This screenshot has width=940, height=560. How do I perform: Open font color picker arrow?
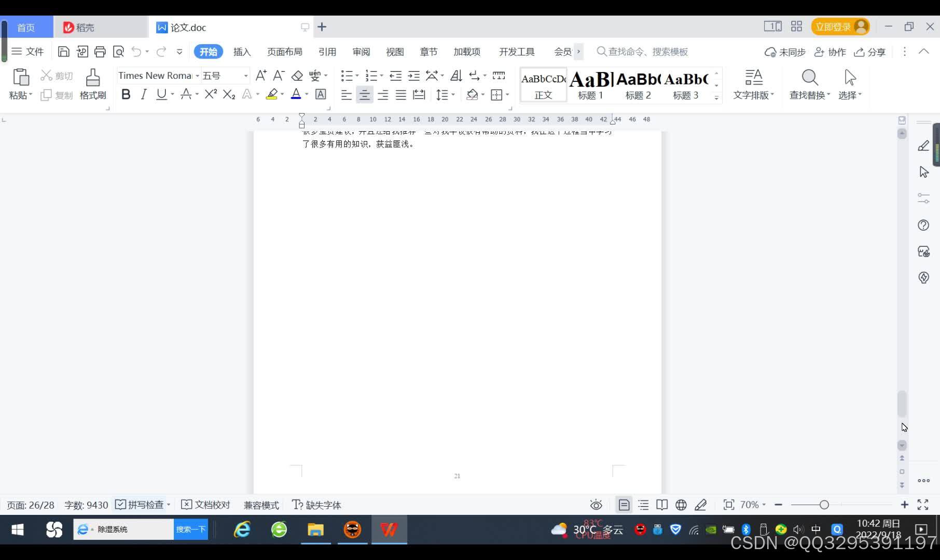click(307, 94)
